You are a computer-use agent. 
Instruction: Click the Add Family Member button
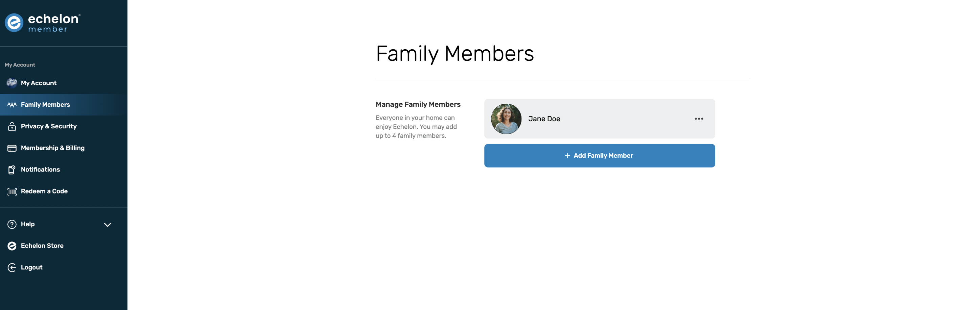(x=600, y=156)
